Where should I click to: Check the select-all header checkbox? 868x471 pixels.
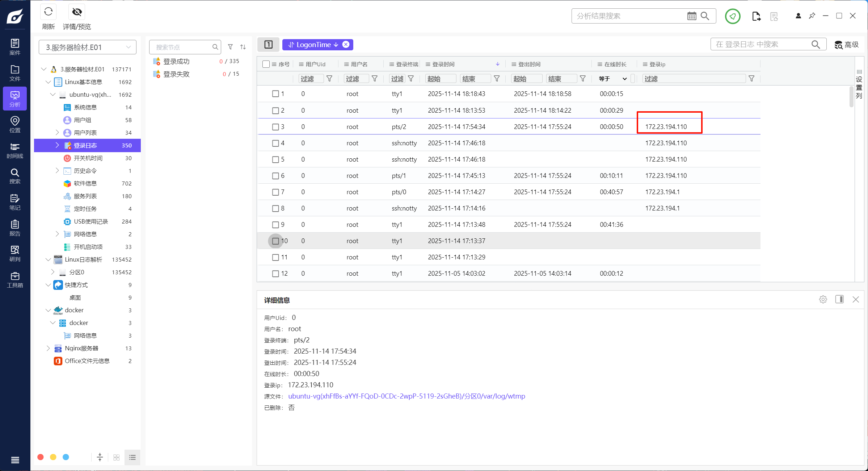pos(266,64)
